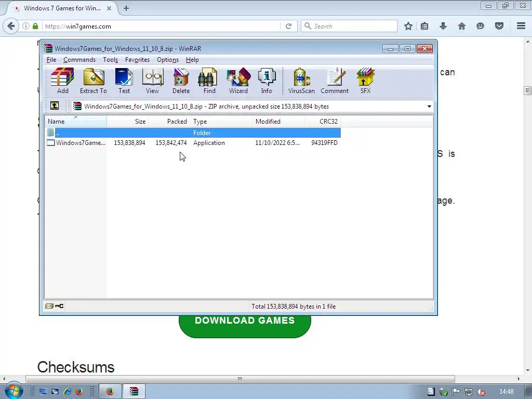Click the drive icon in WinRAR status bar
The image size is (532, 399).
tap(49, 306)
